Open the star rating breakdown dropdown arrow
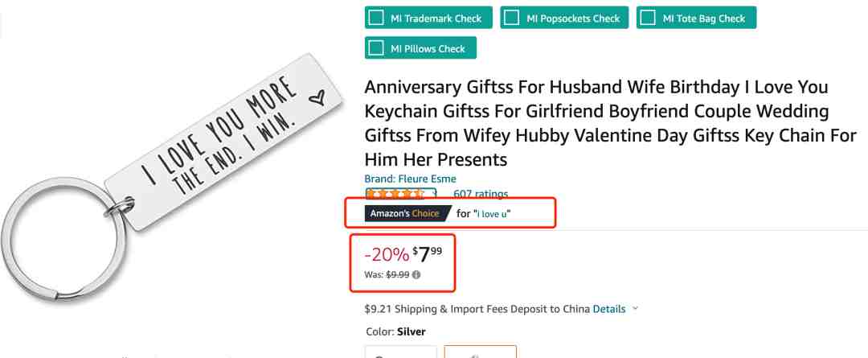Screen dimensions: 868x358 pos(434,193)
